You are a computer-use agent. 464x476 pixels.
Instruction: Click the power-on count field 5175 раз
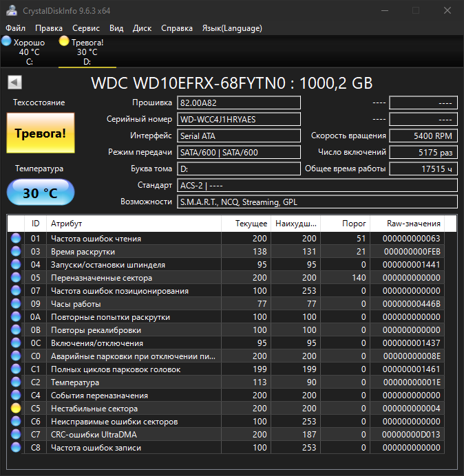423,152
